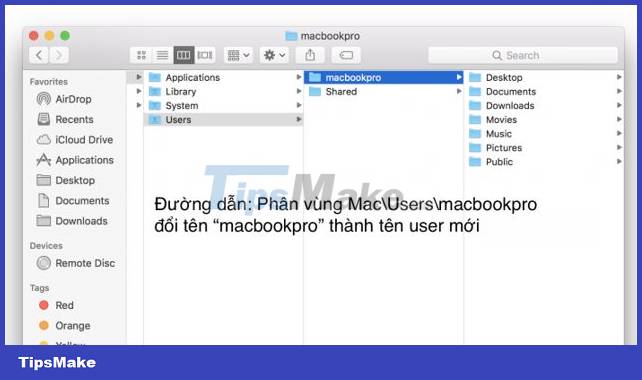Select the Library folder
Image resolution: width=642 pixels, height=380 pixels.
[x=224, y=91]
